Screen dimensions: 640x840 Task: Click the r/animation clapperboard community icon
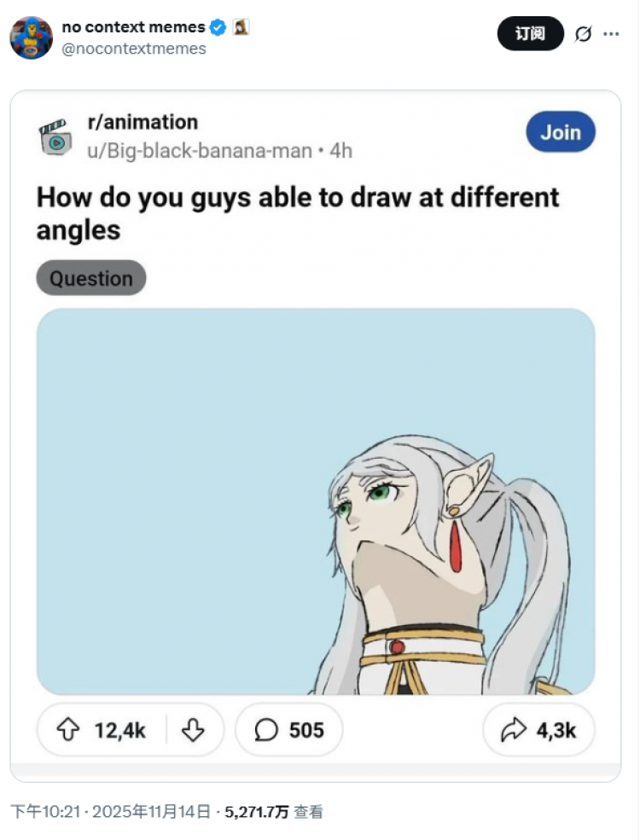[x=55, y=137]
